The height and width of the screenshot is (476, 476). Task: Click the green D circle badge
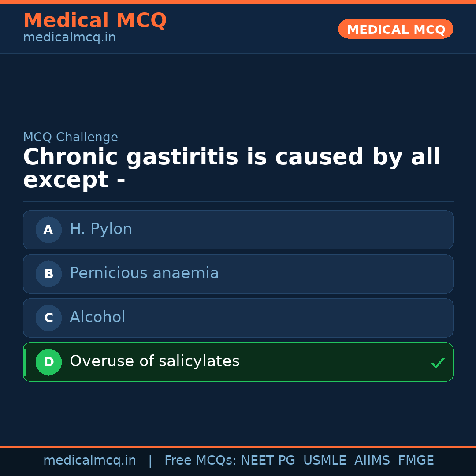[x=48, y=362]
